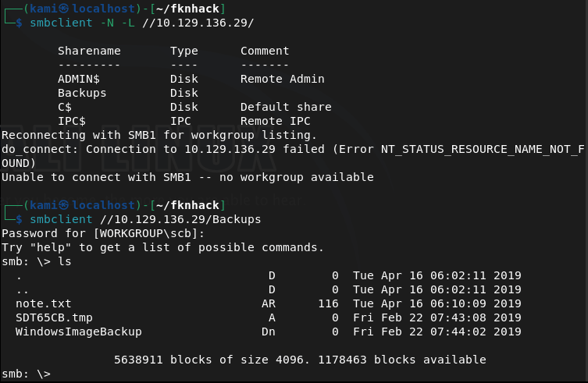Click the Type column header
The image size is (588, 383).
(x=184, y=51)
